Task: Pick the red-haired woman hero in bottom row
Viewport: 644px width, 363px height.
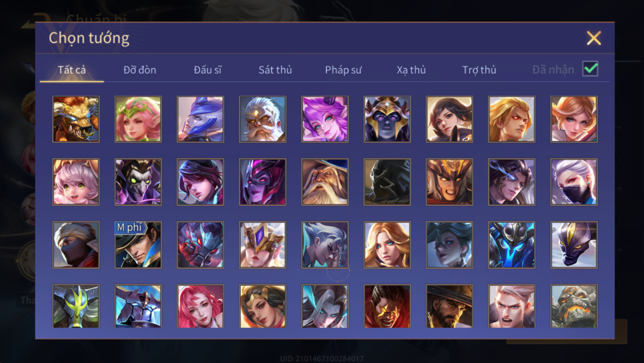Action: [x=200, y=306]
